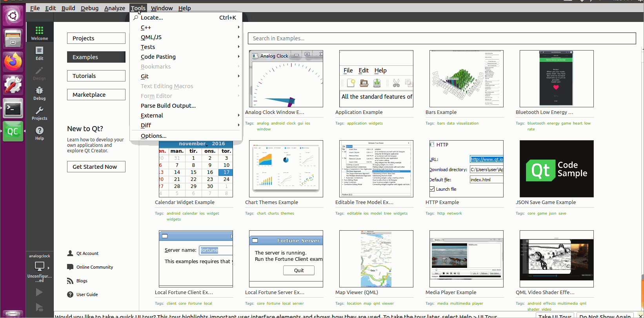This screenshot has width=644, height=318.
Task: Click the Search in Examples field
Action: tap(442, 38)
